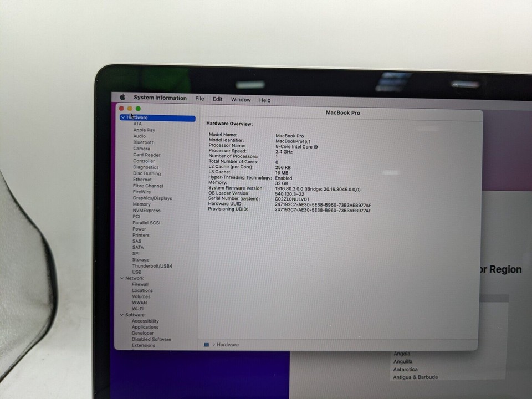The image size is (532, 399).
Task: Select Storage in the sidebar
Action: click(141, 259)
